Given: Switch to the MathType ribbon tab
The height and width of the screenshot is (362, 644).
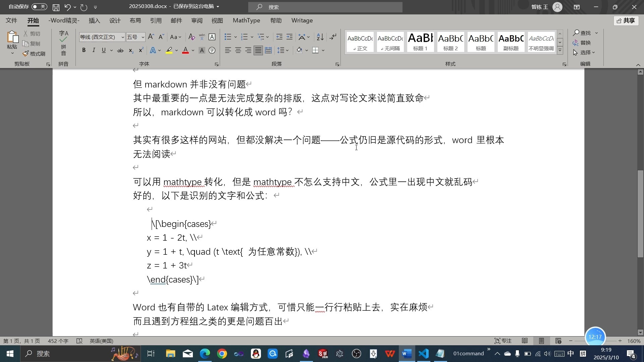Looking at the screenshot, I should (246, 20).
